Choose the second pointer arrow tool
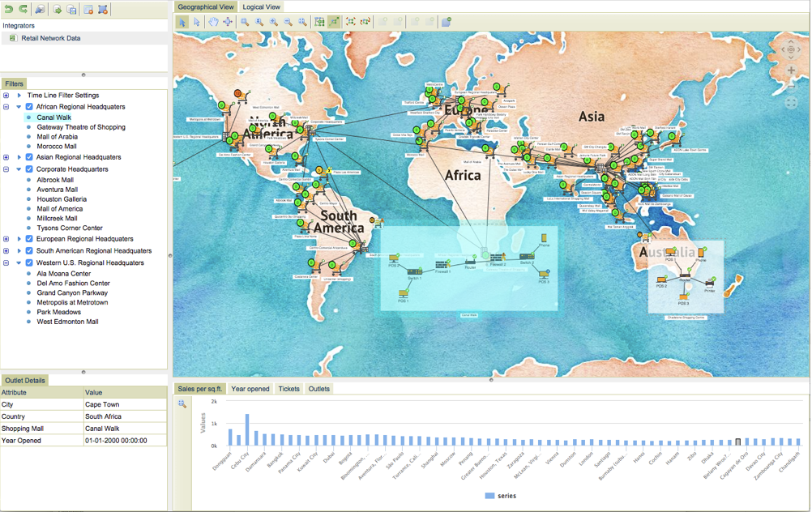This screenshot has height=512, width=812. [197, 22]
